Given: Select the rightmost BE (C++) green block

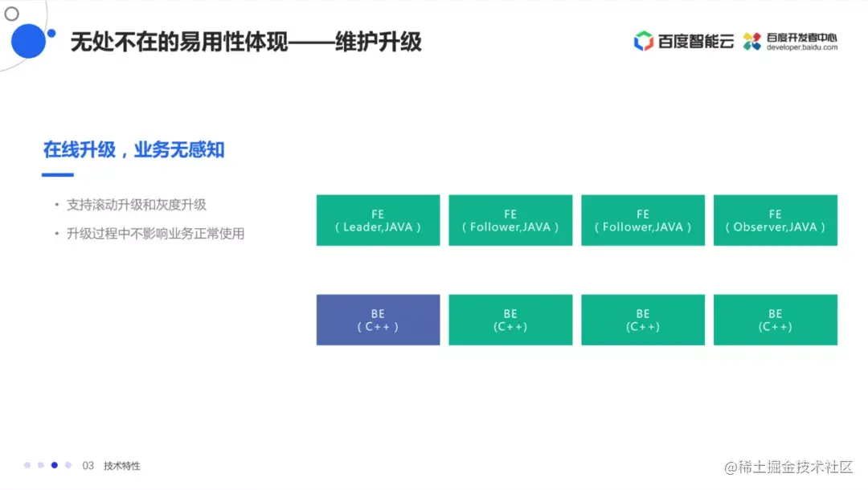Looking at the screenshot, I should [x=775, y=319].
